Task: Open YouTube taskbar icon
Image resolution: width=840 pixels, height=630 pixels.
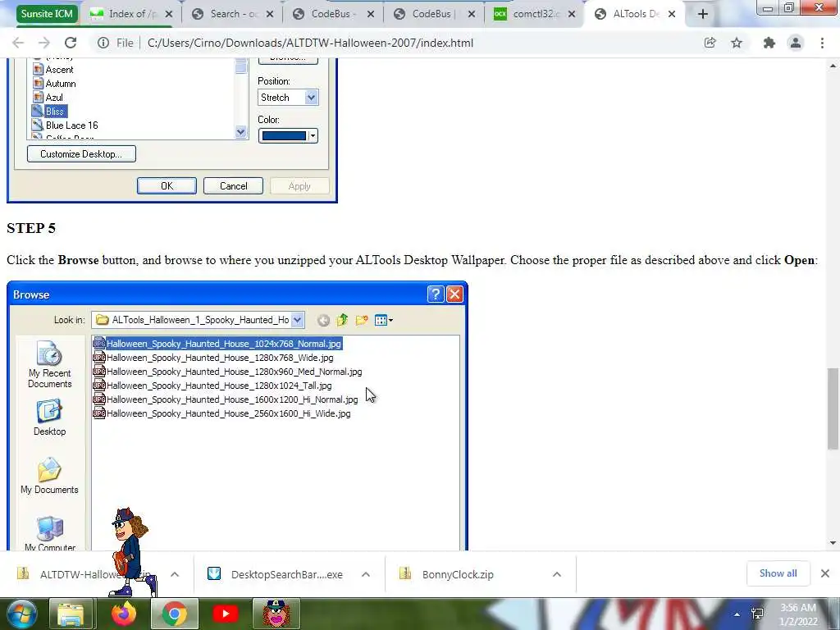Action: [226, 614]
